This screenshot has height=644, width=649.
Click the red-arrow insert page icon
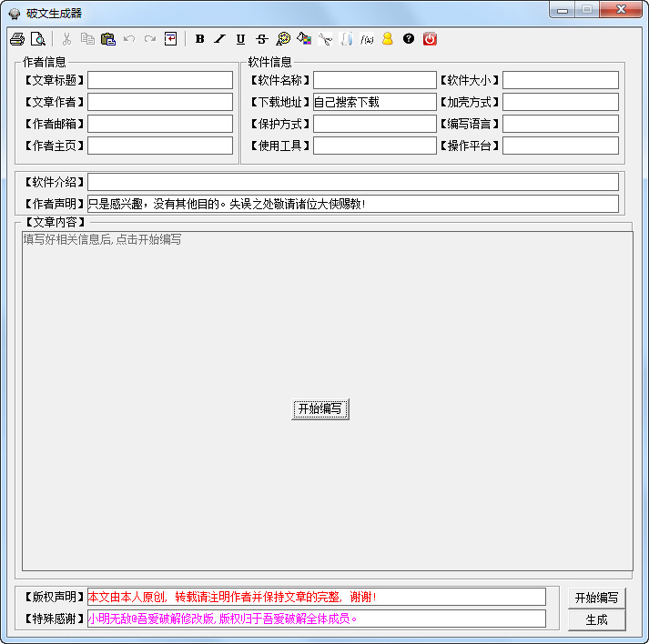tap(170, 39)
